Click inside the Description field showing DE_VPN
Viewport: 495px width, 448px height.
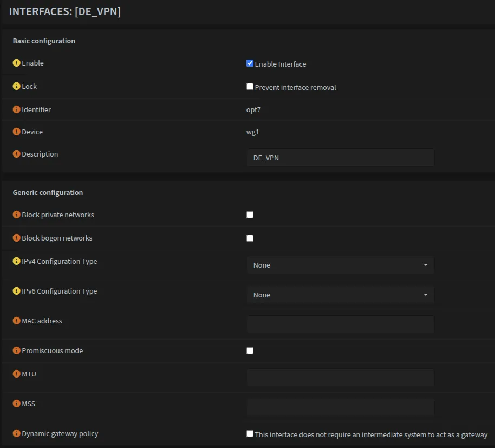340,158
